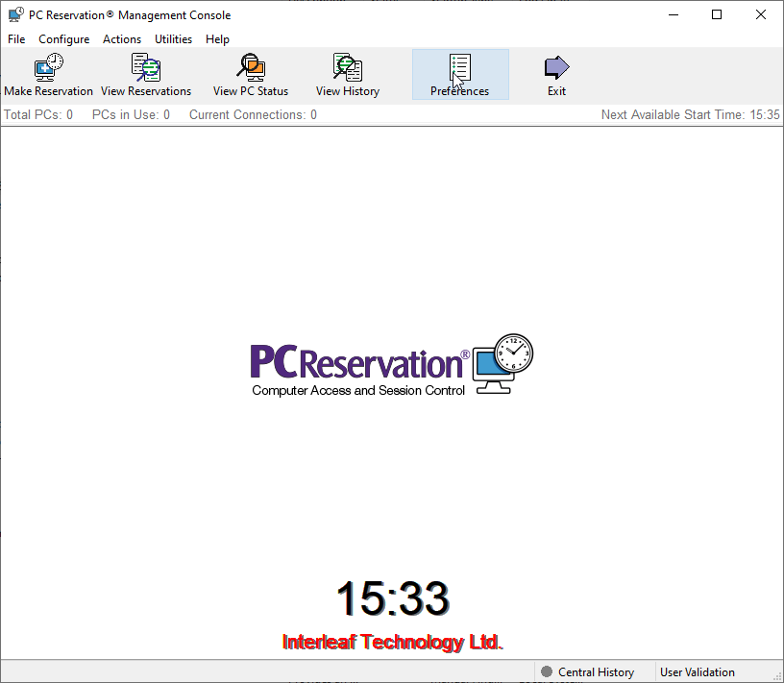Open the File menu
The image size is (784, 683).
click(16, 39)
